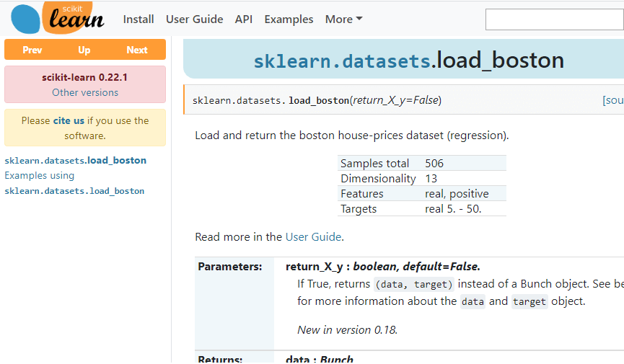Image resolution: width=624 pixels, height=364 pixels.
Task: View the function source link
Action: click(612, 100)
